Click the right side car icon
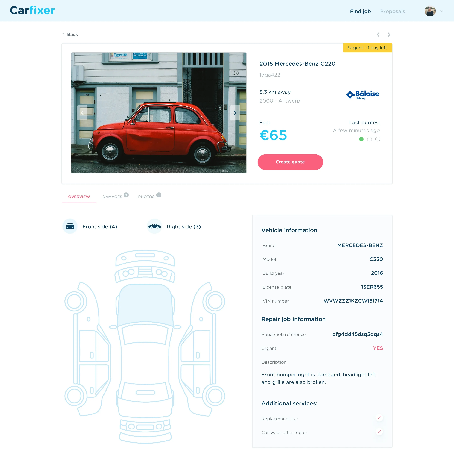The width and height of the screenshot is (454, 476). (154, 226)
